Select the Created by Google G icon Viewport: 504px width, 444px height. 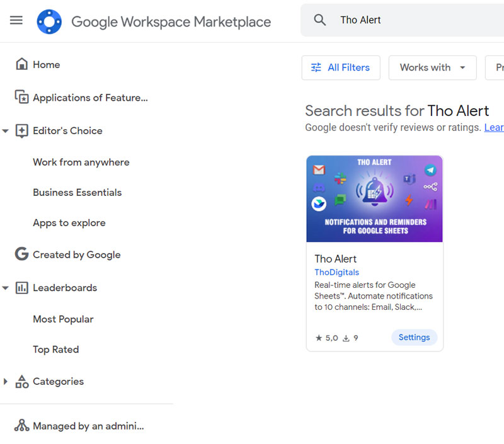(x=21, y=254)
